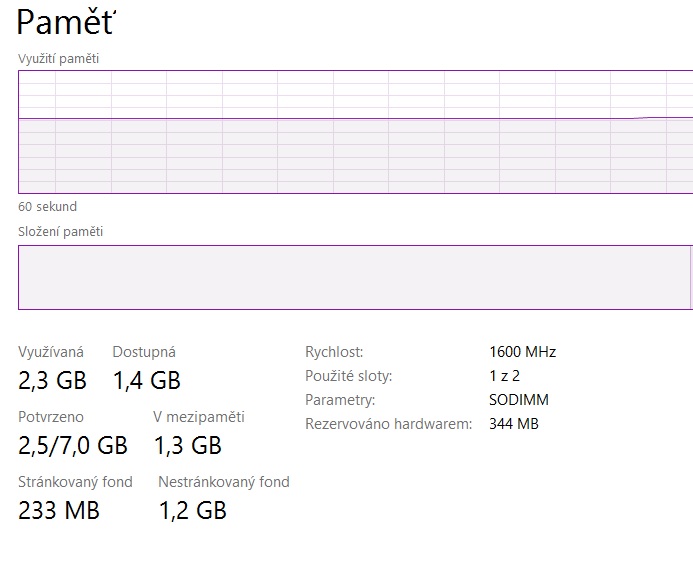The image size is (693, 565).
Task: Select the Využívaná 2,3 GB value
Action: tap(52, 380)
